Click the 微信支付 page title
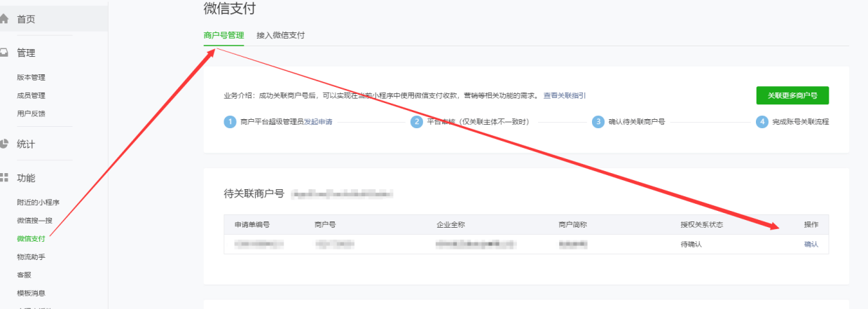The height and width of the screenshot is (309, 868). point(230,8)
